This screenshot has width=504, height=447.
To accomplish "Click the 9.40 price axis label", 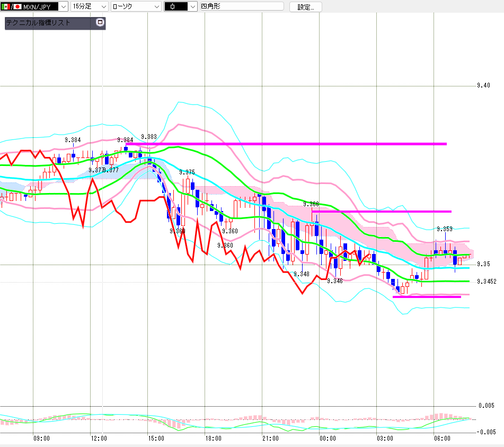I will 483,85.
